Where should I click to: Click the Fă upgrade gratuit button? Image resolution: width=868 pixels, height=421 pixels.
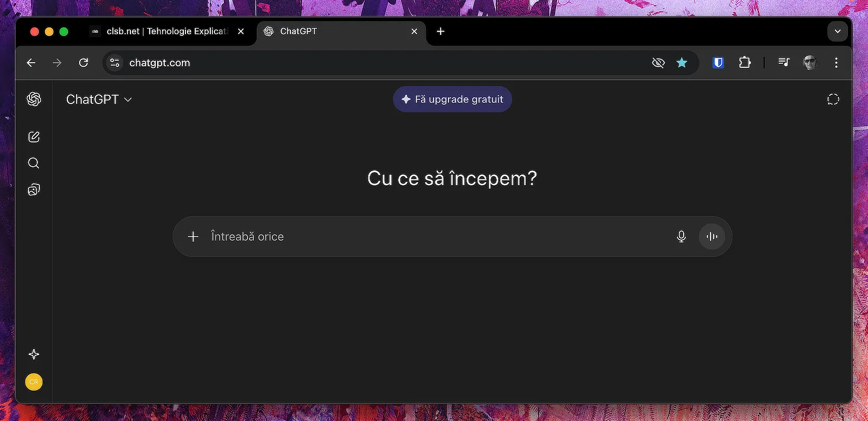(453, 99)
